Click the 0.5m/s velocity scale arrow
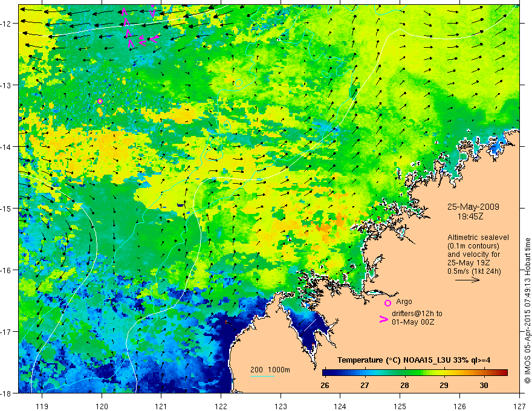532x411 pixels. 467,280
